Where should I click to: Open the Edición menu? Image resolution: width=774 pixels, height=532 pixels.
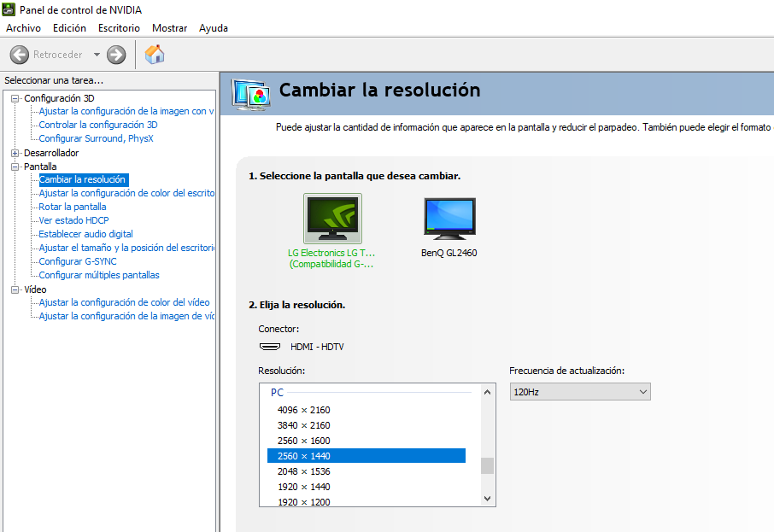[69, 28]
